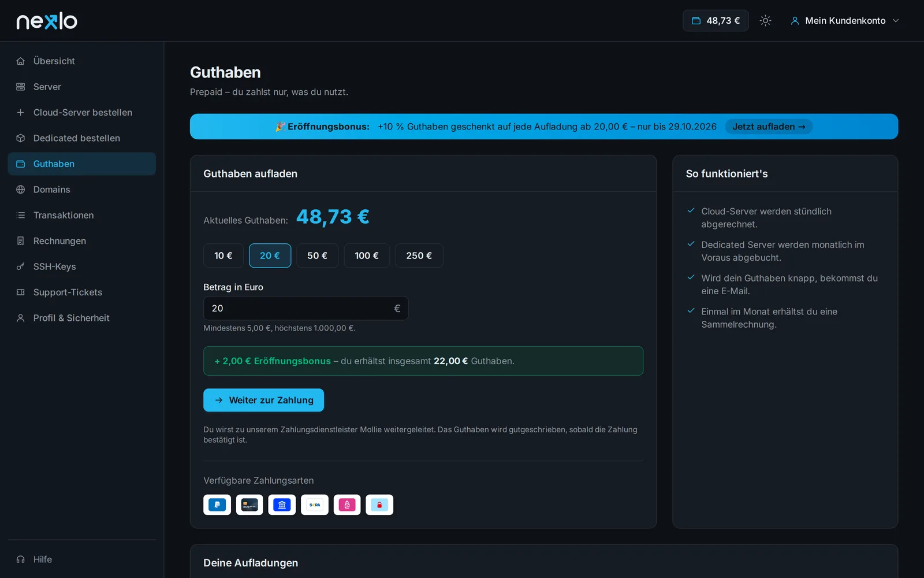Click the light-blue red-lock payment icon
924x578 pixels.
pos(379,505)
